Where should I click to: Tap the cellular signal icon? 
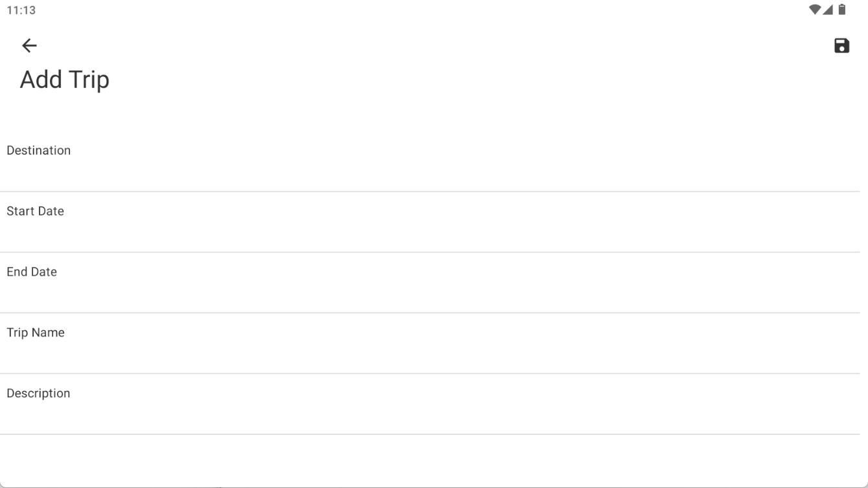pos(828,10)
